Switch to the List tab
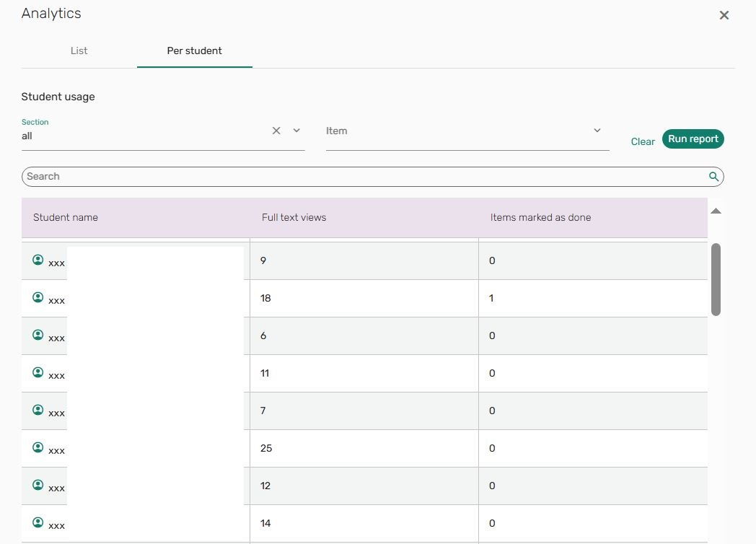The height and width of the screenshot is (544, 756). (x=79, y=51)
